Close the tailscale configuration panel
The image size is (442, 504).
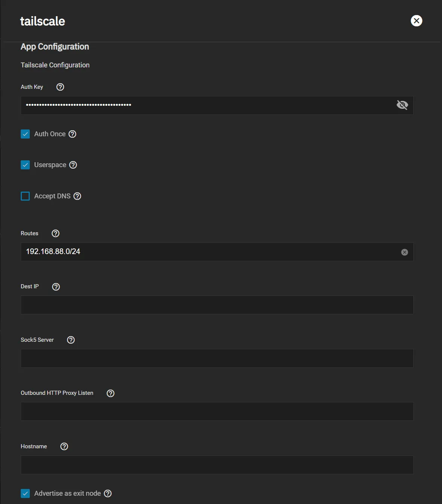click(x=416, y=21)
